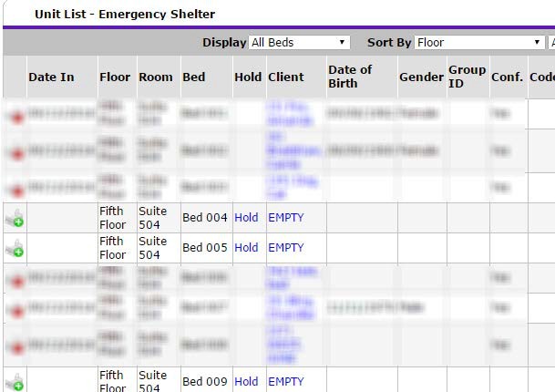Click red remove icon in third row

16,191
